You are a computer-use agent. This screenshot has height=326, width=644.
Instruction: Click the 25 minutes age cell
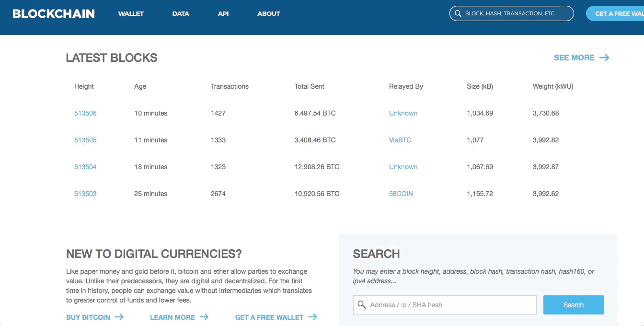click(x=151, y=194)
